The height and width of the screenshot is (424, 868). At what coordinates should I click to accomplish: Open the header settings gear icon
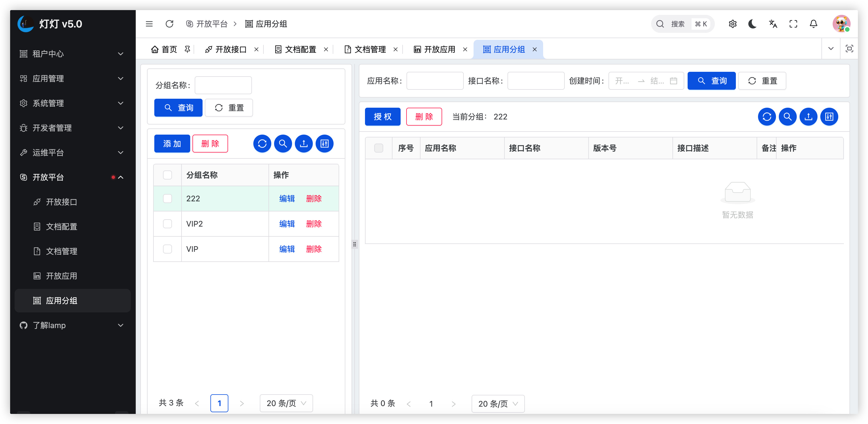tap(732, 24)
